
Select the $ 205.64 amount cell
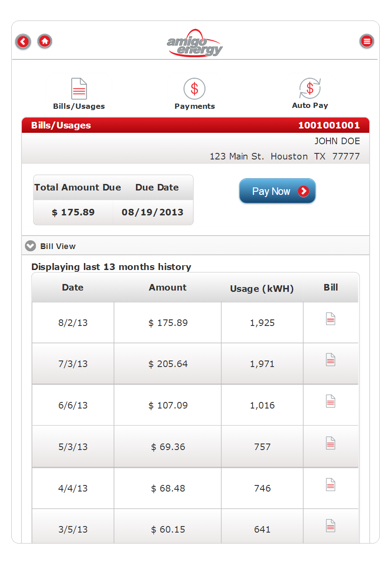[168, 364]
